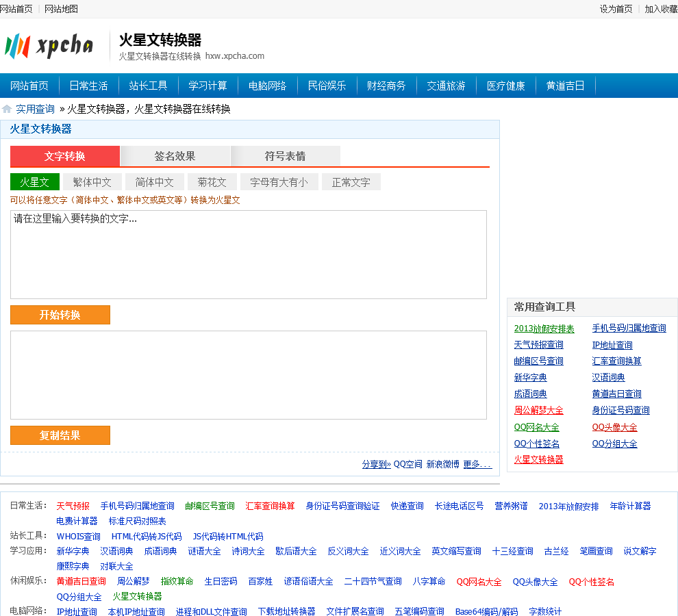This screenshot has height=616, width=678.
Task: Click the home icon beside 实用查询
Action: pyautogui.click(x=7, y=109)
